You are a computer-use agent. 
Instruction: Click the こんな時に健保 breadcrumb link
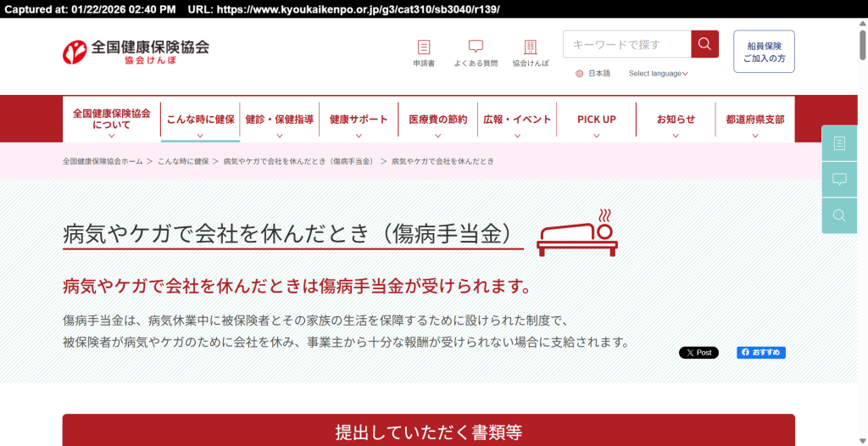(x=183, y=161)
